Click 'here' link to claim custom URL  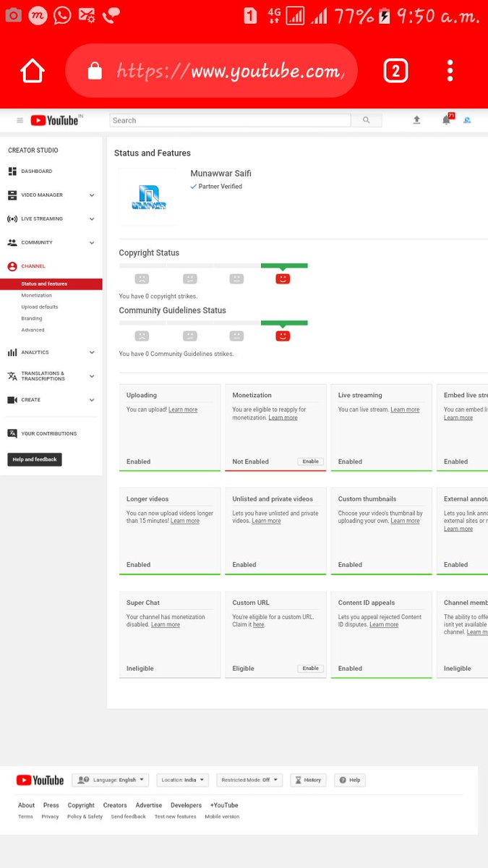pos(259,625)
